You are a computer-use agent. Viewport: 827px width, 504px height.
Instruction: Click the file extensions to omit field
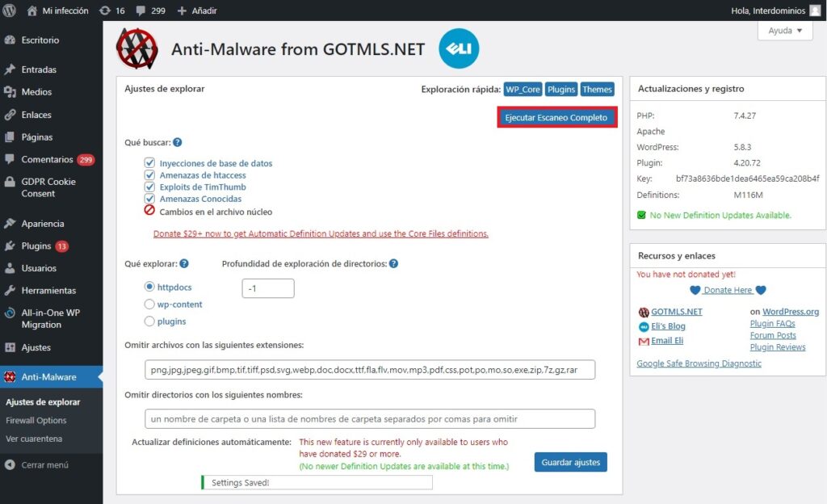pos(370,370)
